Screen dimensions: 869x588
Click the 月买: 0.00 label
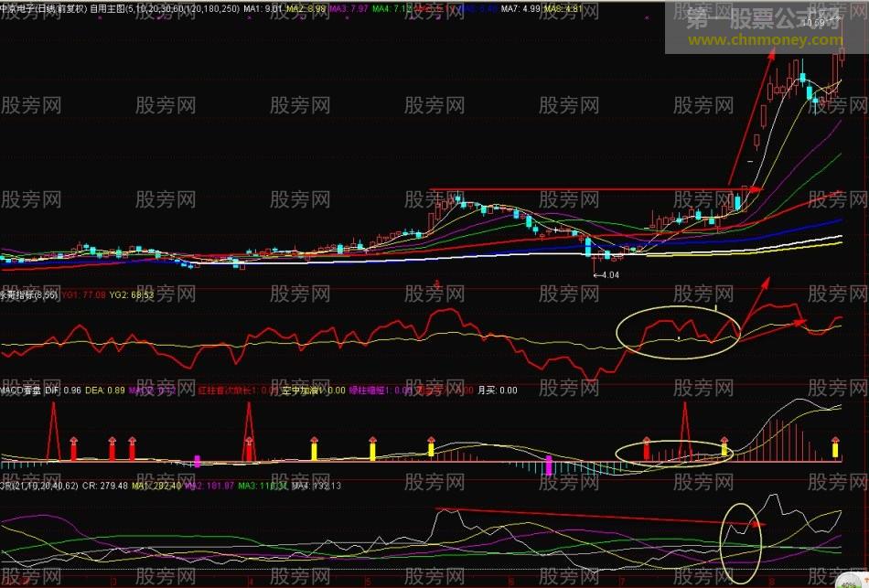(497, 390)
